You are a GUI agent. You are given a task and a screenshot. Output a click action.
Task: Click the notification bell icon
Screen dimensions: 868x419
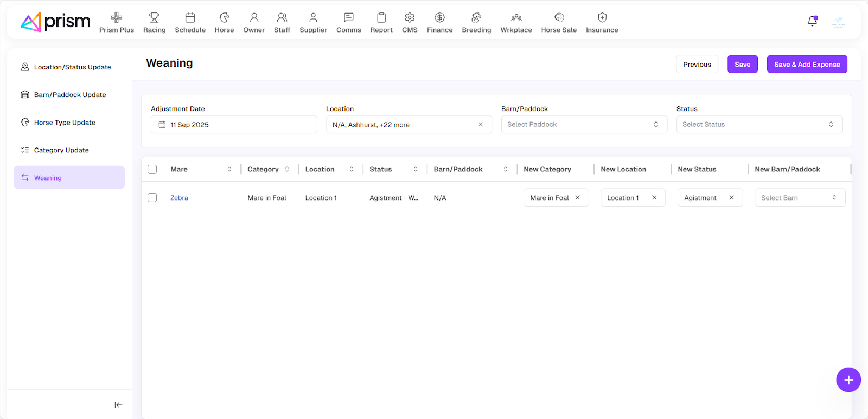click(812, 21)
